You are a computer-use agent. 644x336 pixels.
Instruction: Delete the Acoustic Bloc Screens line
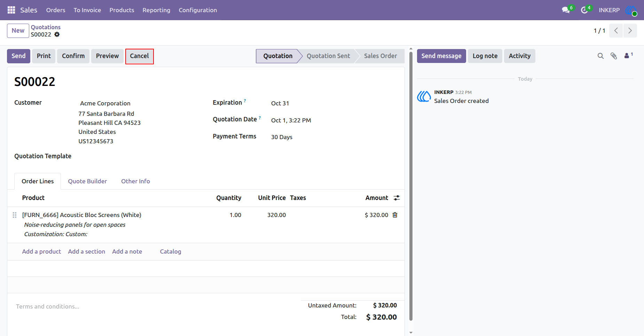[395, 215]
